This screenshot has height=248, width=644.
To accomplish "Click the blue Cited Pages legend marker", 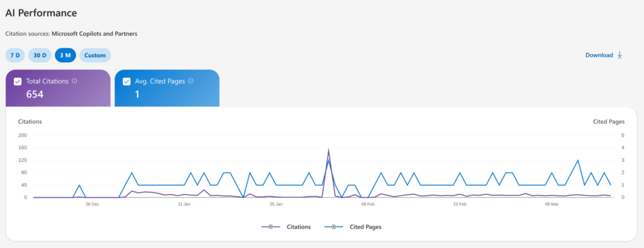I will pyautogui.click(x=333, y=227).
